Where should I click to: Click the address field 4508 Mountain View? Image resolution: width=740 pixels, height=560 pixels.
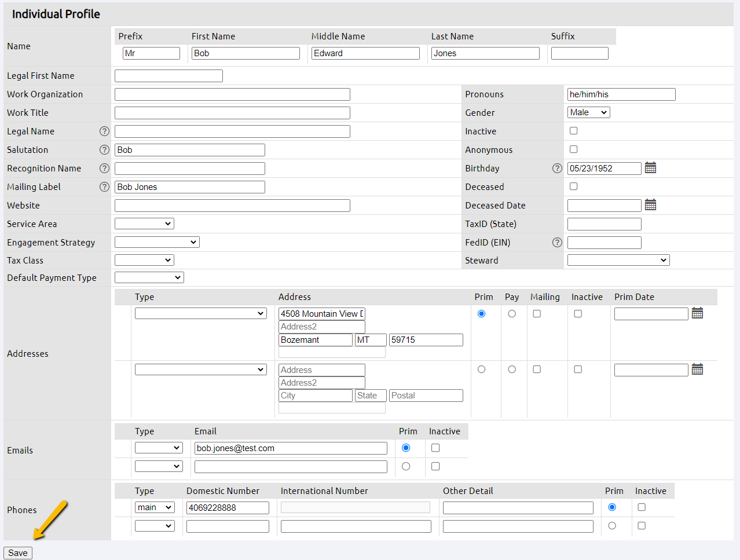pyautogui.click(x=322, y=314)
